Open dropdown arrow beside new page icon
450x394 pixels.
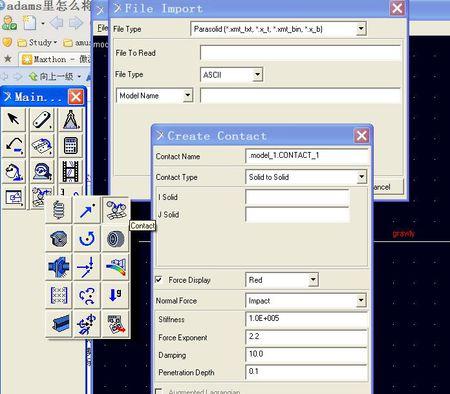point(43,23)
